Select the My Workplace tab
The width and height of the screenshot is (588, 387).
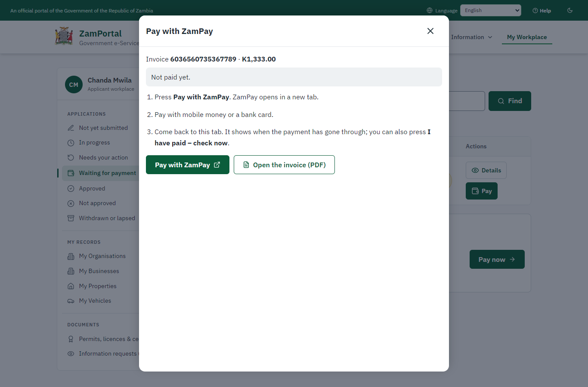click(x=527, y=37)
